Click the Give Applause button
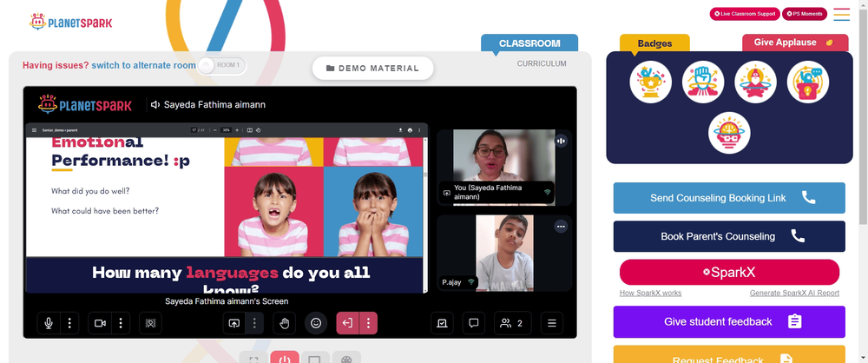This screenshot has height=363, width=868. click(795, 43)
